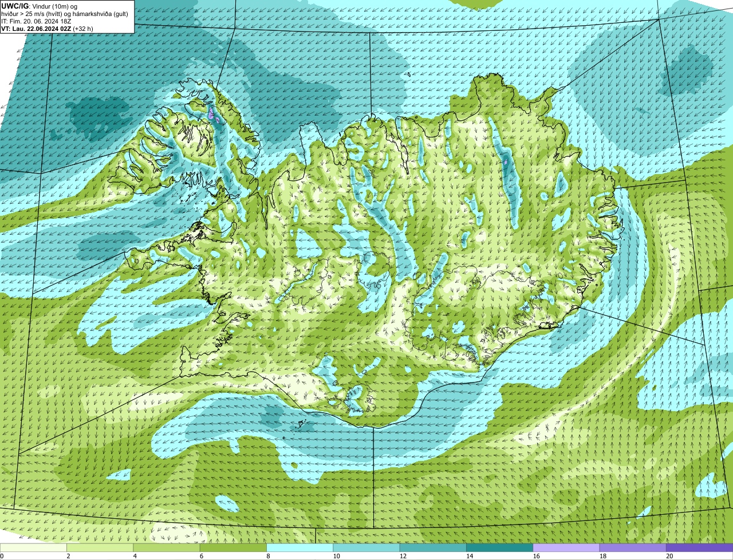Click the dark teal 14–16 m/s legend swatch
This screenshot has width=733, height=560.
(499, 547)
